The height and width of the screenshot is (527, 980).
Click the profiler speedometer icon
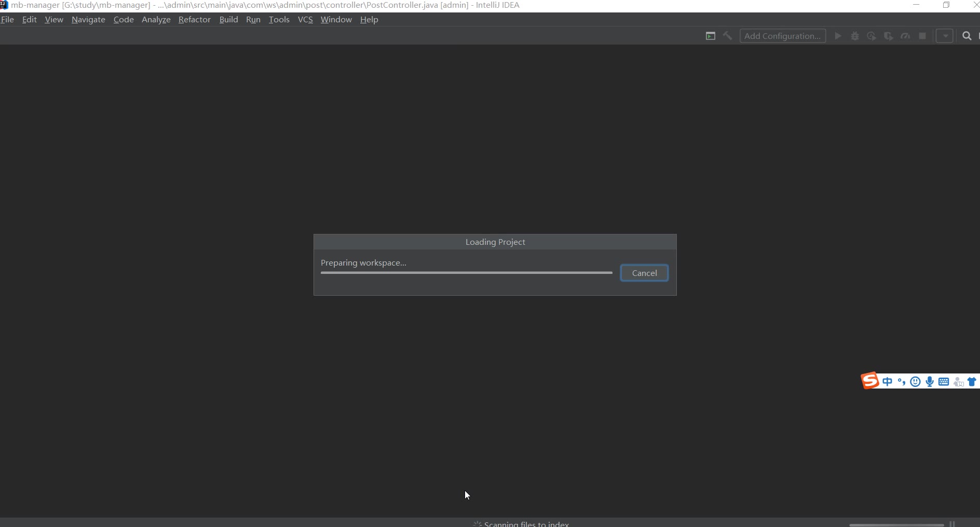[x=905, y=36]
